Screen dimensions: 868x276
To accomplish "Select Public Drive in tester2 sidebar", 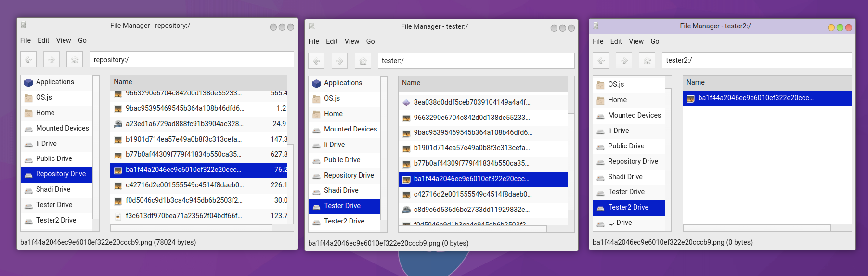I will tap(629, 146).
